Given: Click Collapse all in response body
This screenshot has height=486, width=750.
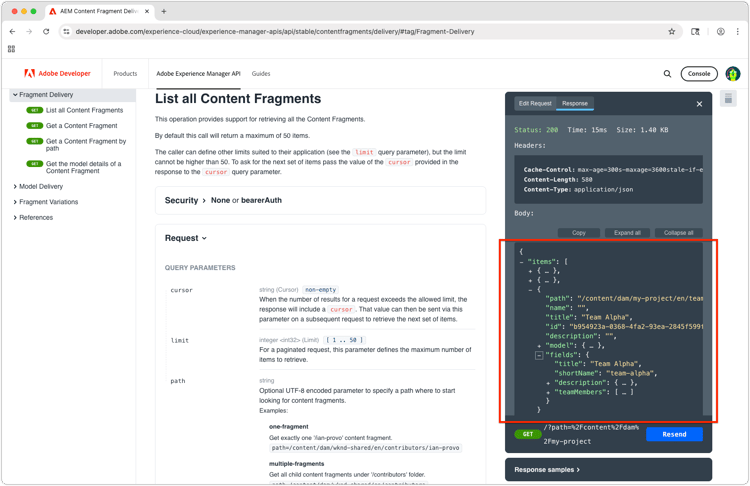Looking at the screenshot, I should click(678, 233).
